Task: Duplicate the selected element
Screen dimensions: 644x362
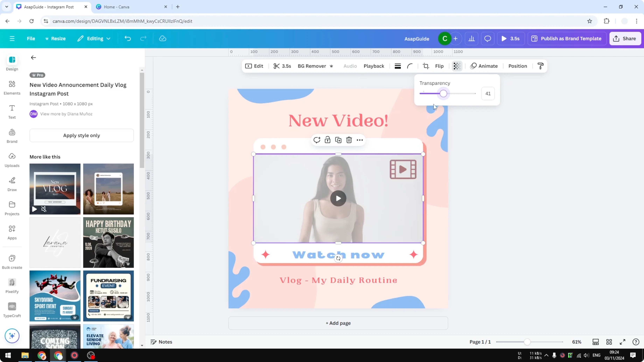Action: pos(338,140)
